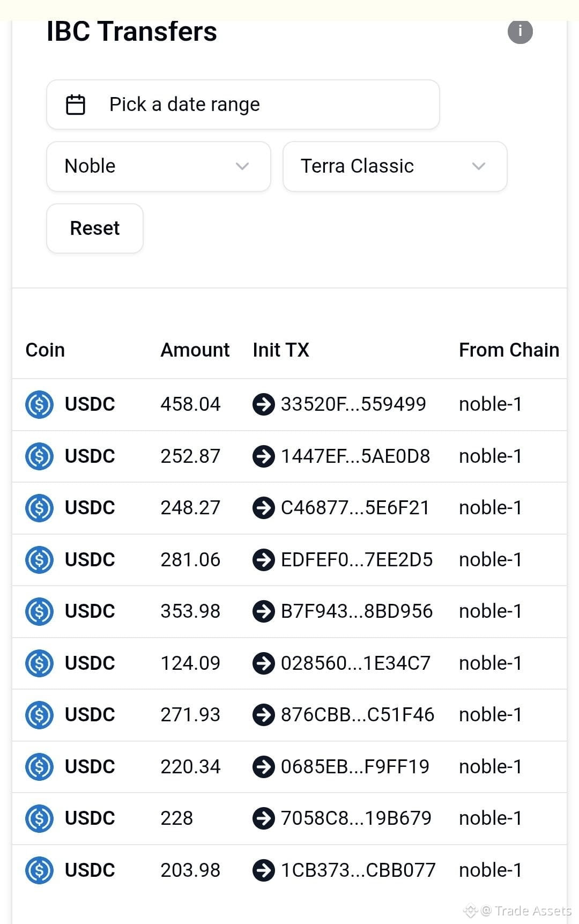Expand the Terra Classic destination dropdown
The height and width of the screenshot is (924, 579).
pyautogui.click(x=395, y=166)
